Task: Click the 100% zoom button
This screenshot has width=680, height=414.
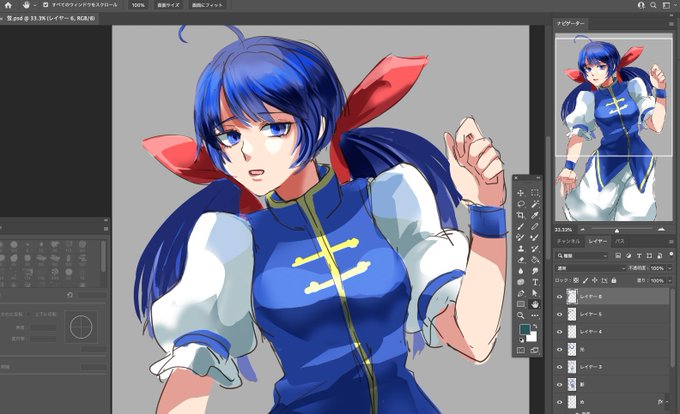Action: coord(138,5)
